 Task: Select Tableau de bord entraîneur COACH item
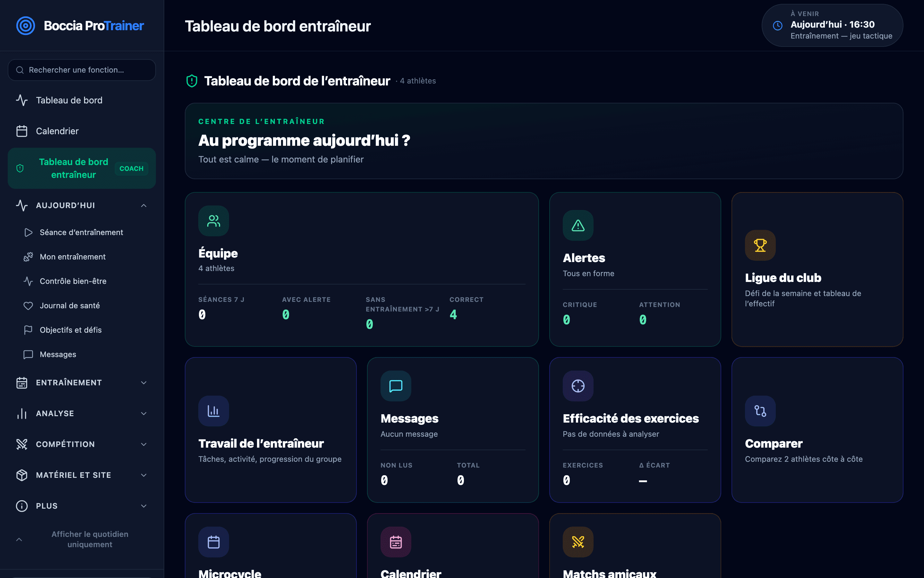82,168
